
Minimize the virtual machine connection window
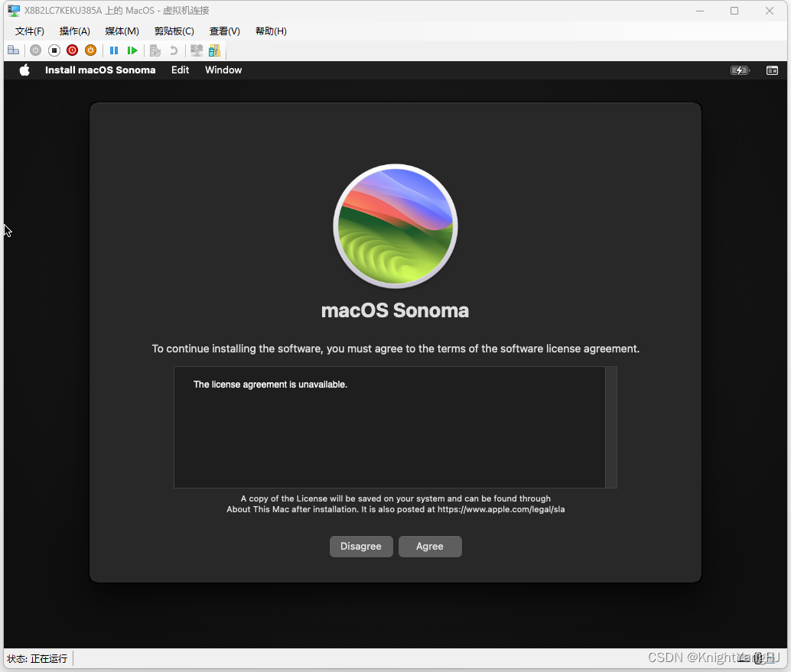coord(700,11)
